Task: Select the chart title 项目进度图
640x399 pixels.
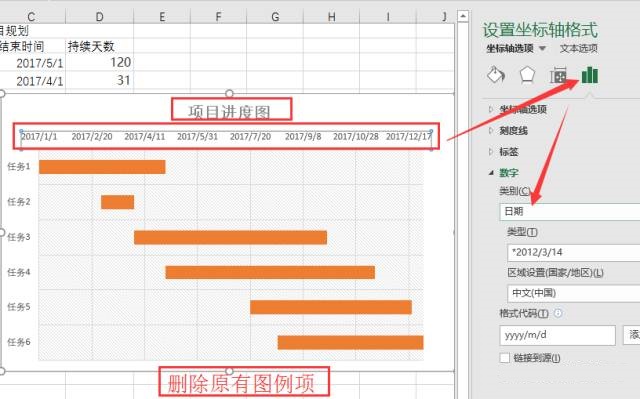Action: click(229, 112)
